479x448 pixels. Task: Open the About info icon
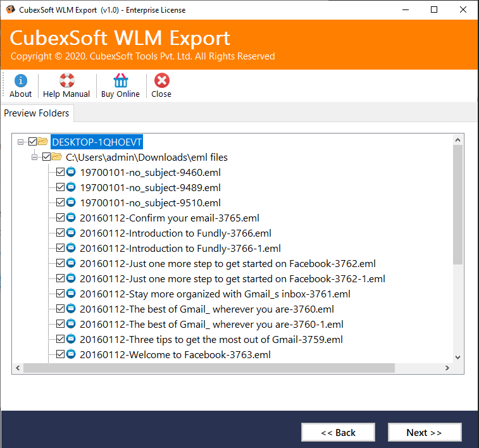pyautogui.click(x=20, y=81)
